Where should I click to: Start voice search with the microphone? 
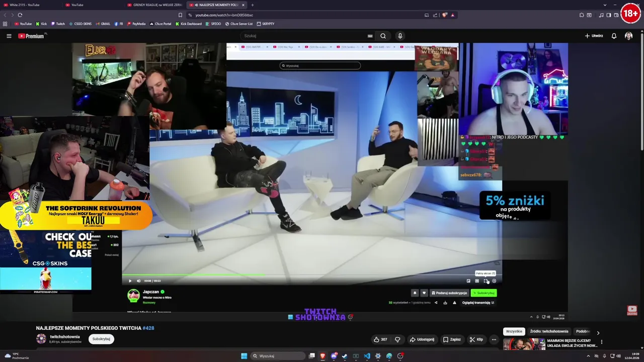pyautogui.click(x=400, y=36)
